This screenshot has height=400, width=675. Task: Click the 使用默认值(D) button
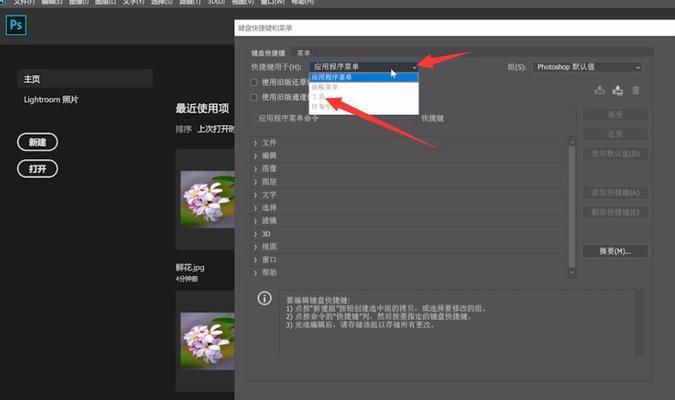pyautogui.click(x=615, y=154)
